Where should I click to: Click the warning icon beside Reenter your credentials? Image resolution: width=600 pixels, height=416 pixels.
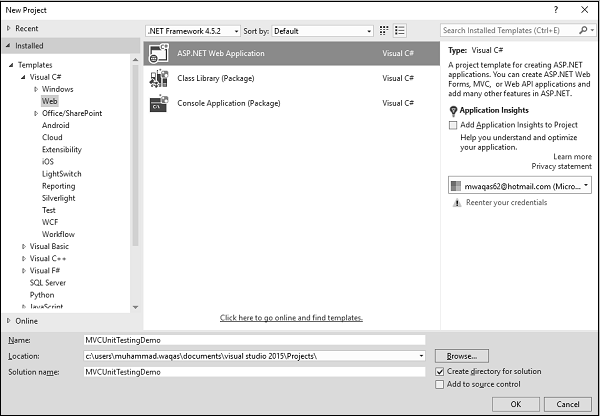(x=457, y=203)
